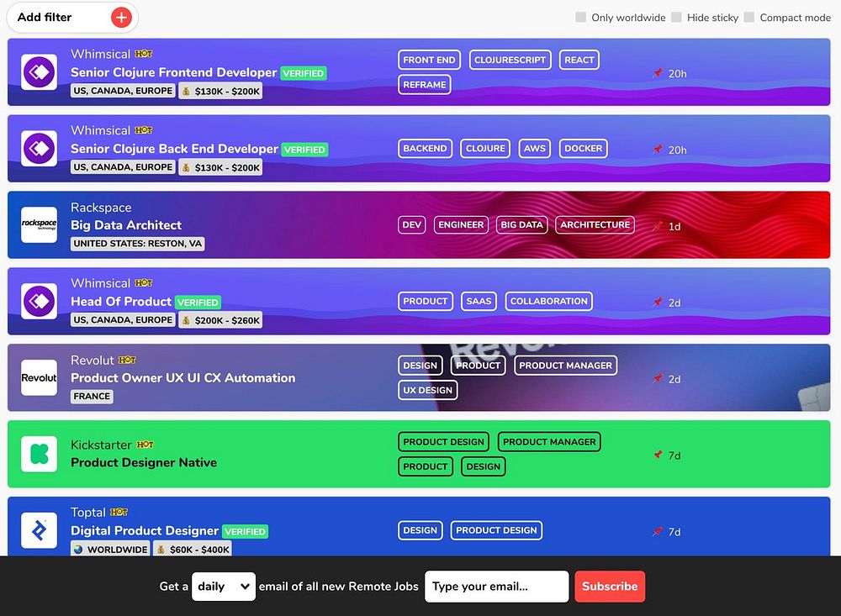Click PRODUCT DESIGN tag on the Kickstarter row

[x=443, y=442]
